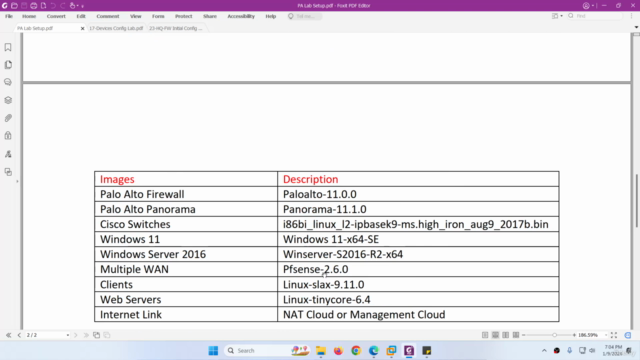Switch to continuous facing view mode

pyautogui.click(x=516, y=335)
